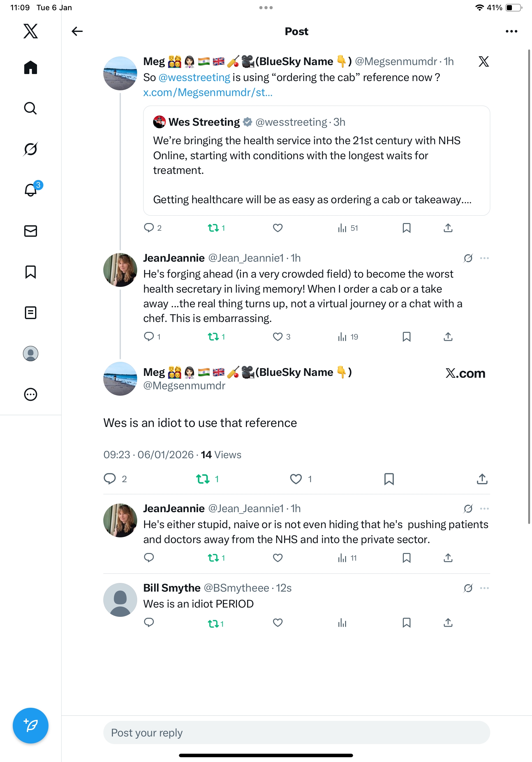Open more options at top of Post
532x762 pixels.
pos(511,31)
